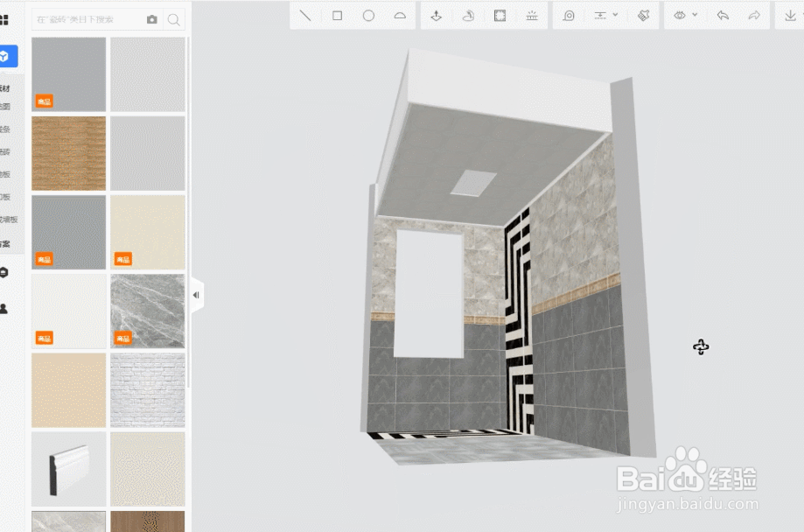The image size is (804, 532).
Task: Select the circle drawing tool
Action: [368, 16]
